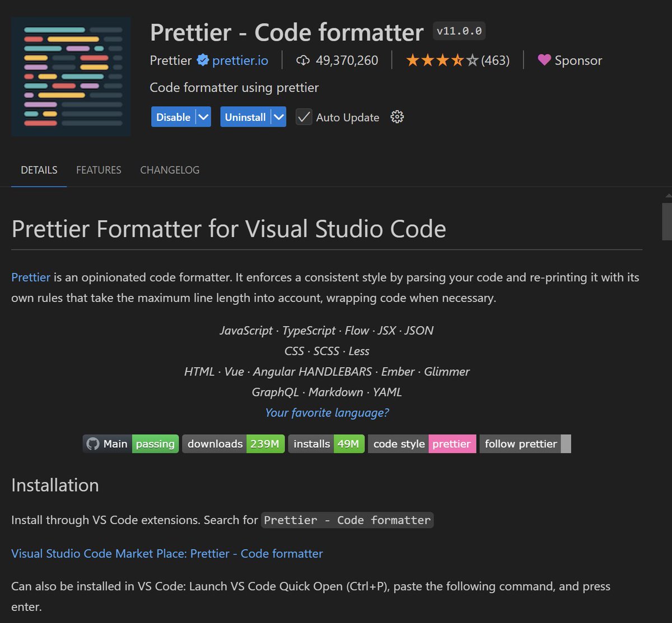
Task: Click the 49,370,260 install count
Action: 347,60
